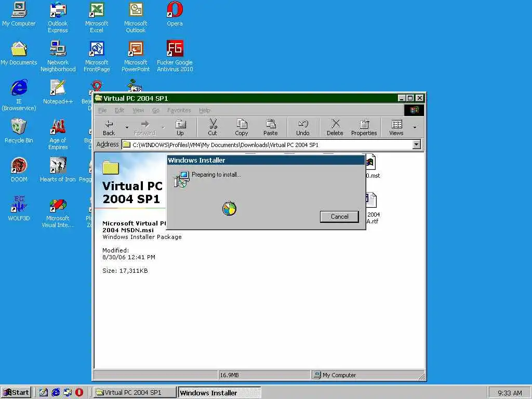Open the Help menu

pyautogui.click(x=205, y=110)
